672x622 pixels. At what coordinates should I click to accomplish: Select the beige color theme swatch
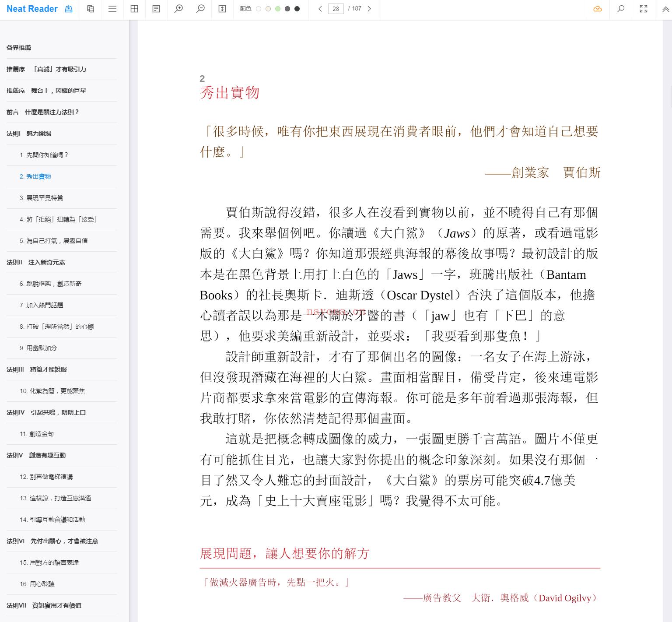268,9
